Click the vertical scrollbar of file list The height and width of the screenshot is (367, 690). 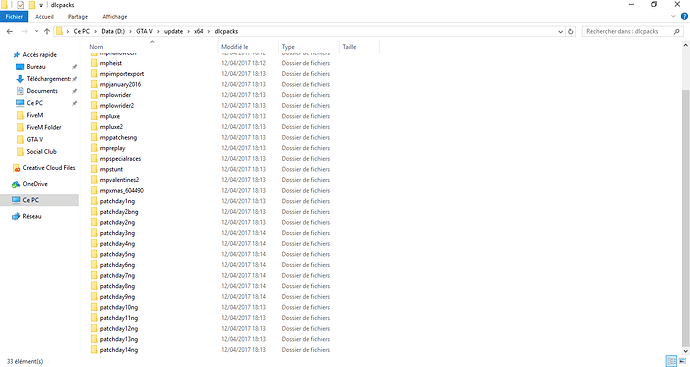686,218
